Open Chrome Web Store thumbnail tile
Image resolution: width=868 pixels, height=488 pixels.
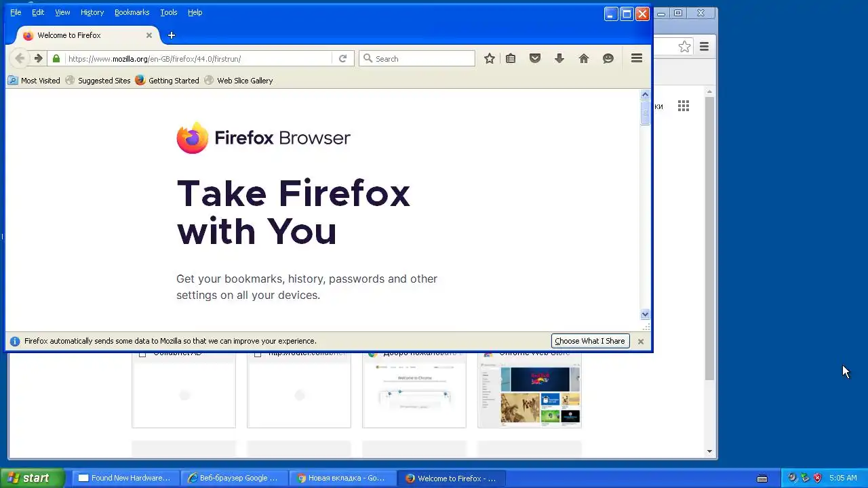coord(530,390)
